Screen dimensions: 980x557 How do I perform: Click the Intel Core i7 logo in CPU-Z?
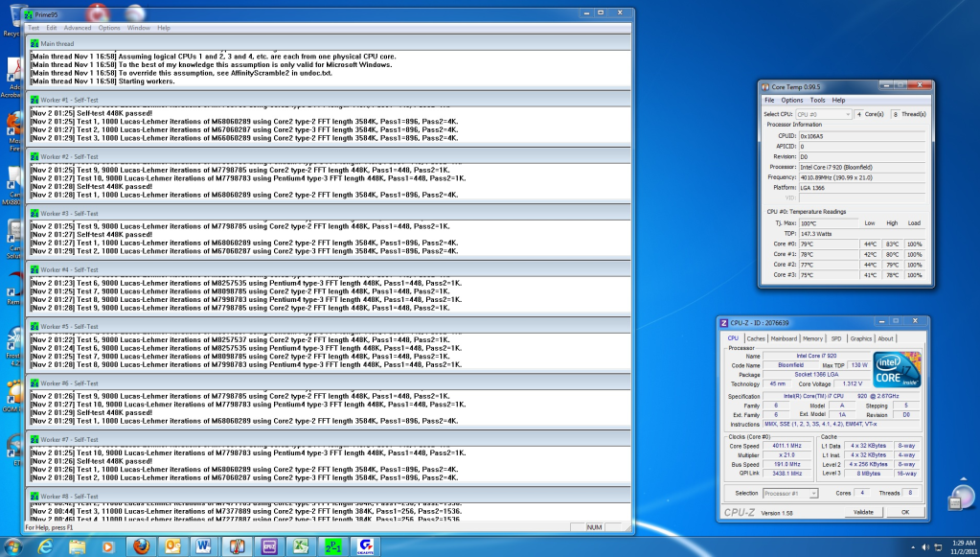point(897,369)
